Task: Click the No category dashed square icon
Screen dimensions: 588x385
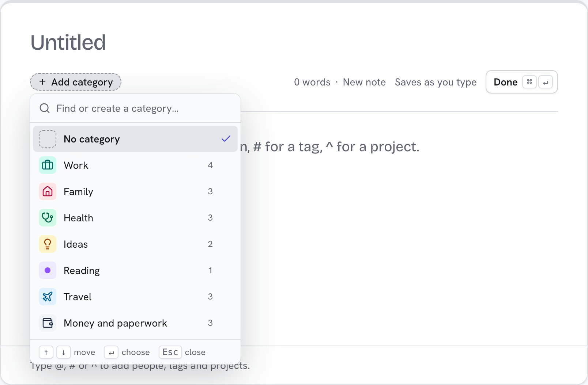Action: [48, 139]
